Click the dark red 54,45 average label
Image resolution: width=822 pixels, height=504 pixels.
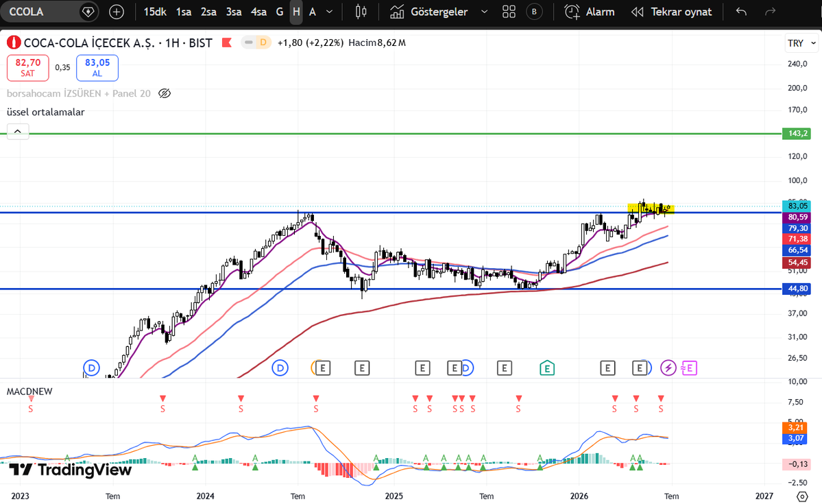797,262
